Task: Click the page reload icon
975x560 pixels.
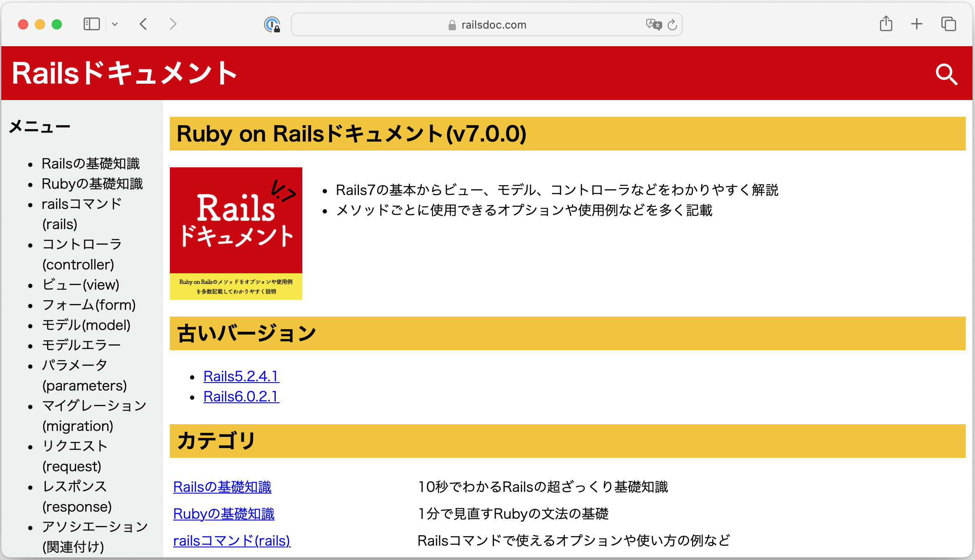Action: click(x=671, y=24)
